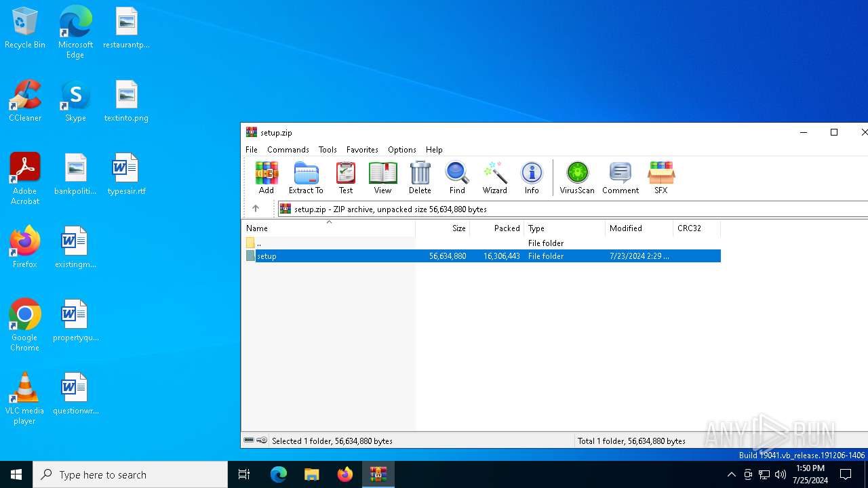The image size is (868, 488).
Task: Select the Adobe Acrobat desktop shortcut
Action: pyautogui.click(x=25, y=178)
